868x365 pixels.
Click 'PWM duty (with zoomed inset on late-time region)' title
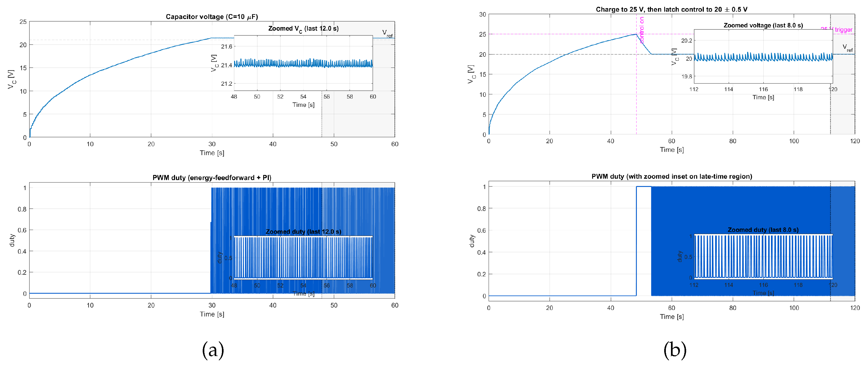[672, 176]
